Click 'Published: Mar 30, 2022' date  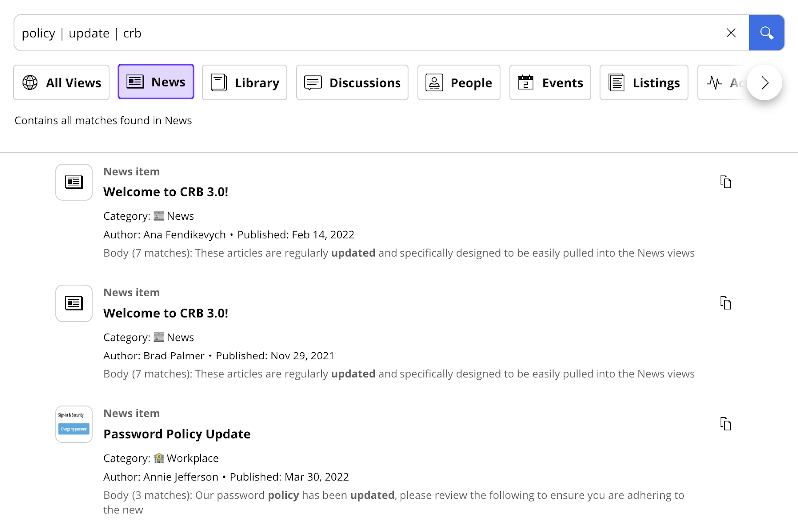pyautogui.click(x=289, y=477)
